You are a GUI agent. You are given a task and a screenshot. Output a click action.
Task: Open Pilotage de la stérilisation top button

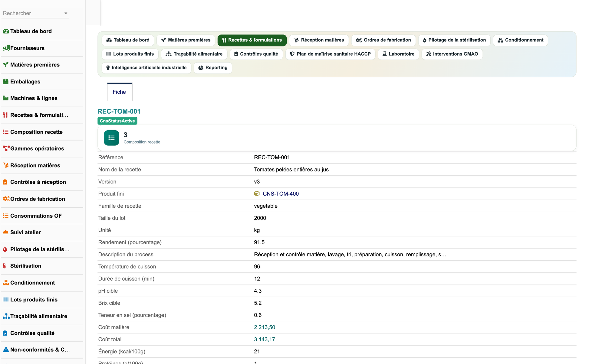[454, 40]
